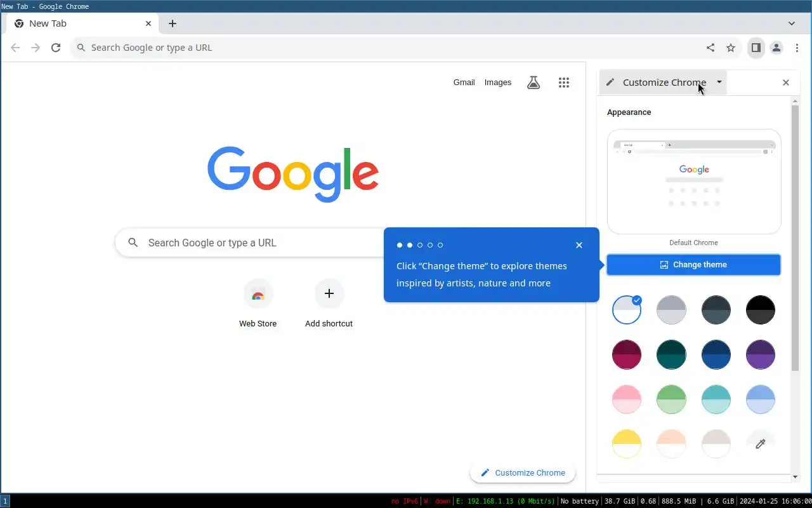
Task: Dismiss the Change theme tip bubble
Action: point(579,245)
